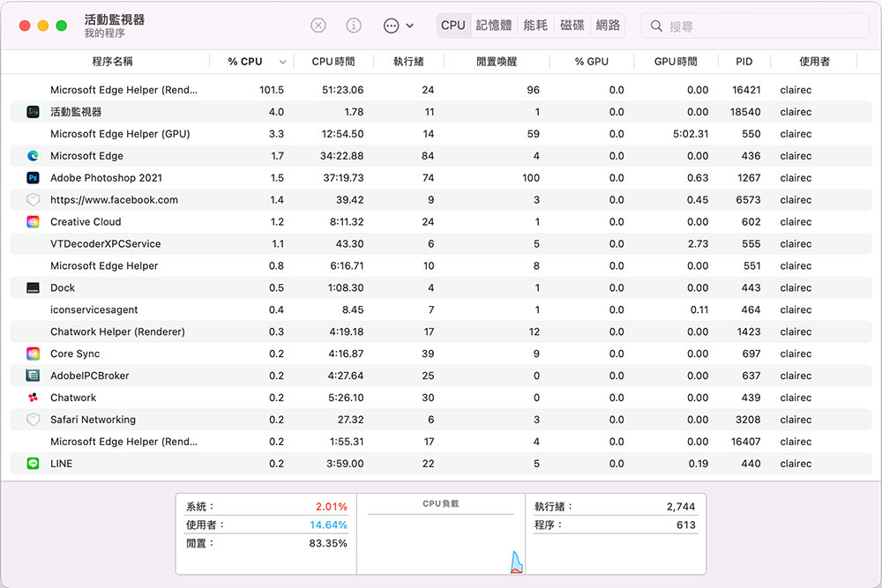Click the Safari Networking process name
The height and width of the screenshot is (588, 882).
point(93,420)
